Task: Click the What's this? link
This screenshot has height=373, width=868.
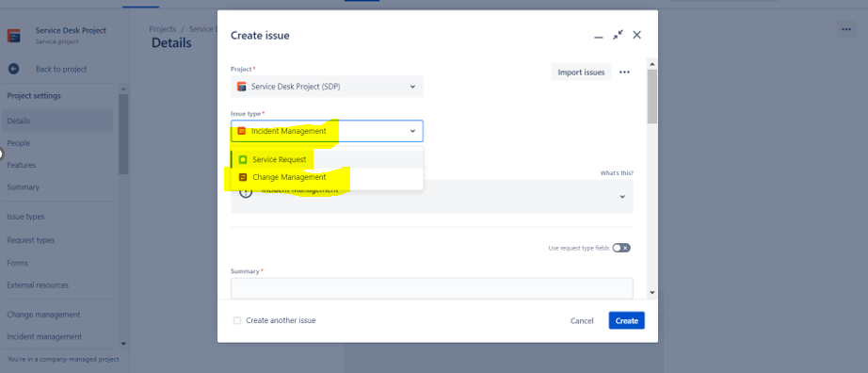Action: click(x=617, y=173)
